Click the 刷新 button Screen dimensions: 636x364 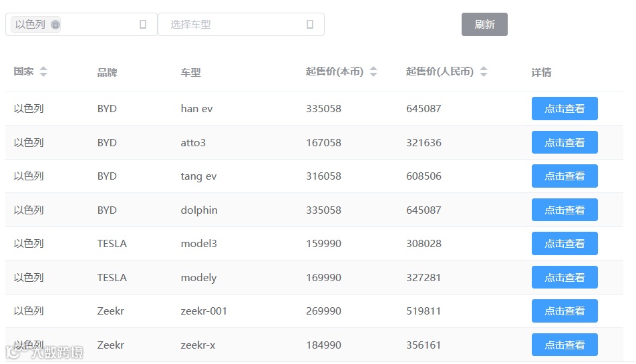[484, 24]
